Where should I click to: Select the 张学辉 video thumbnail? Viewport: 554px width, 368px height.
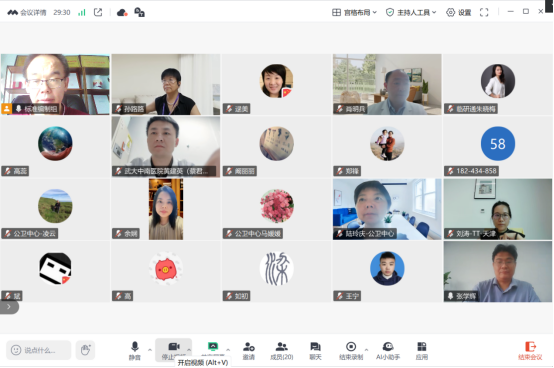click(x=498, y=272)
